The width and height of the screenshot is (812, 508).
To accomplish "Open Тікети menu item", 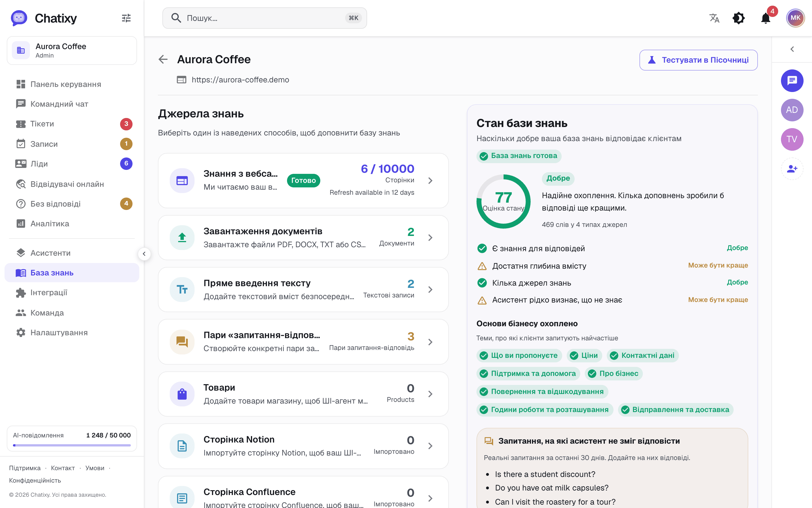I will coord(72,124).
